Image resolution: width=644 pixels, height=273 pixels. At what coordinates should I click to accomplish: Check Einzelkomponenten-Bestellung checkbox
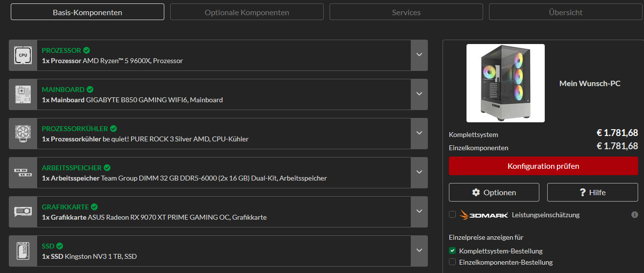(452, 262)
